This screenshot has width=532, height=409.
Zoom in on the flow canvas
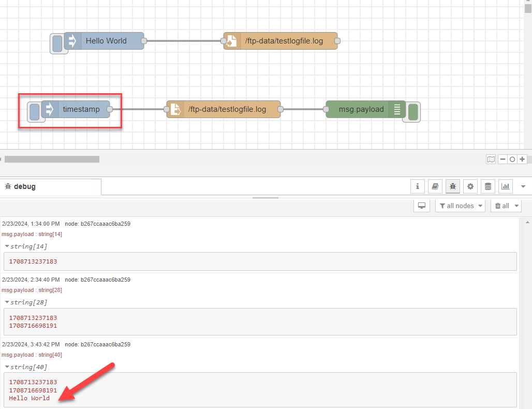click(x=522, y=159)
